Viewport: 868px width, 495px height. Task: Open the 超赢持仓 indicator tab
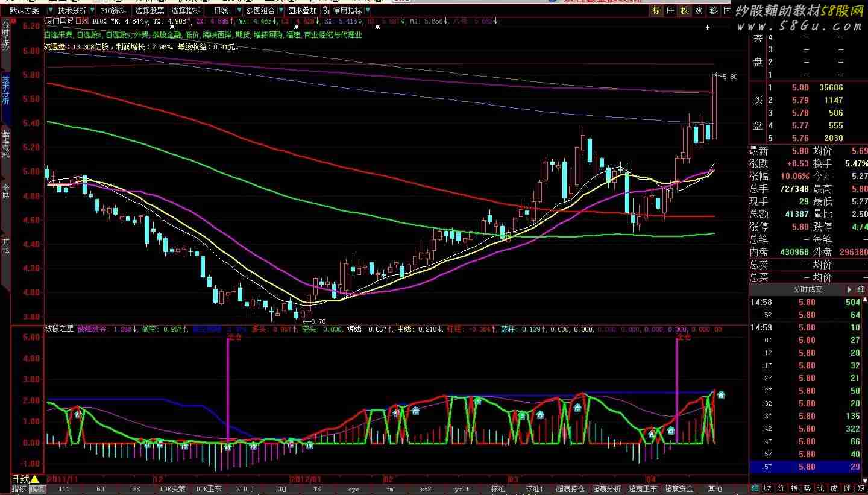coord(570,489)
